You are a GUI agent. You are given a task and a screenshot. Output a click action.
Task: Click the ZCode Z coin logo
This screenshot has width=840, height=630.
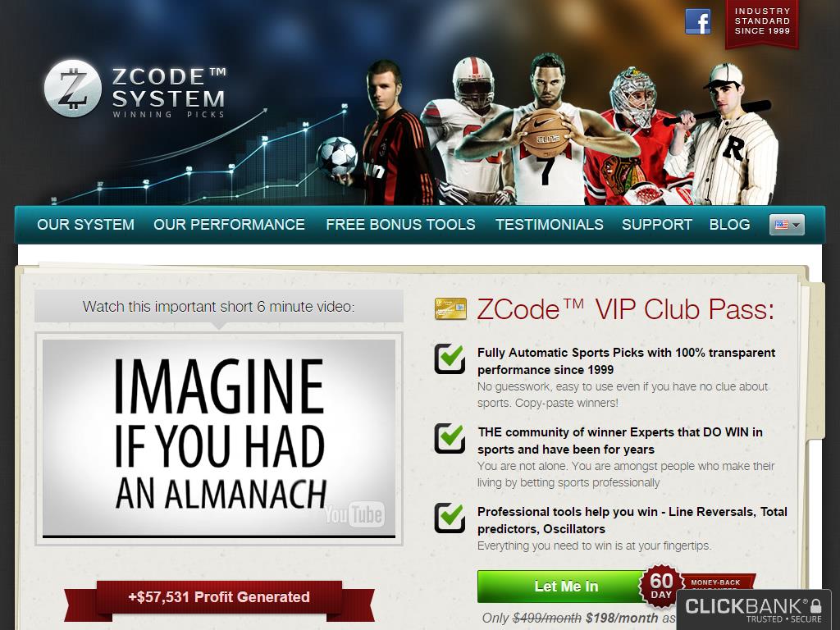click(73, 89)
